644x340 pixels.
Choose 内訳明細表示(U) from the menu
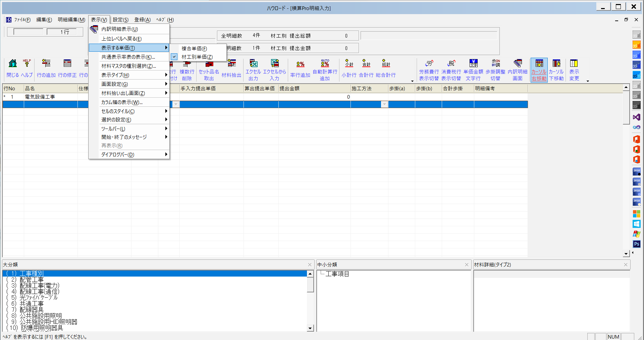[x=120, y=29]
